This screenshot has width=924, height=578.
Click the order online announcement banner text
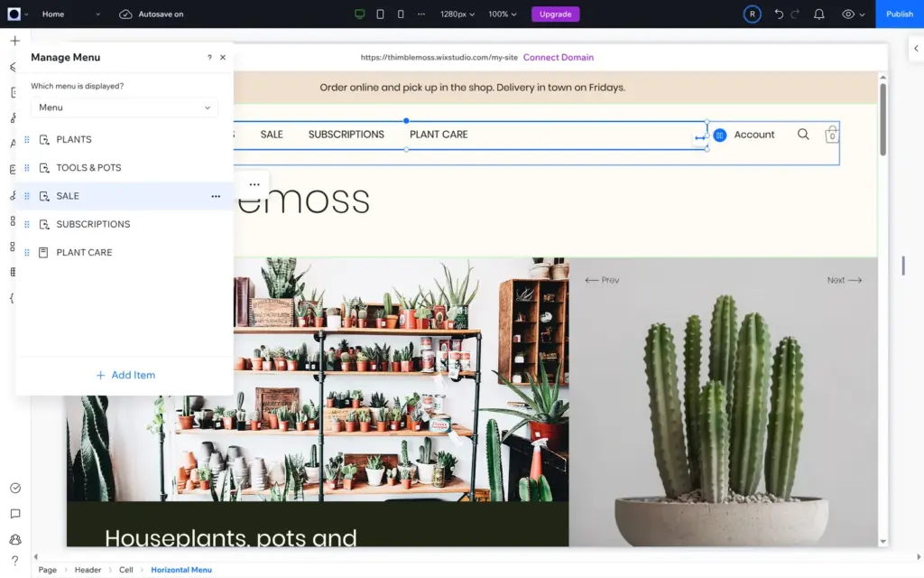tap(472, 88)
